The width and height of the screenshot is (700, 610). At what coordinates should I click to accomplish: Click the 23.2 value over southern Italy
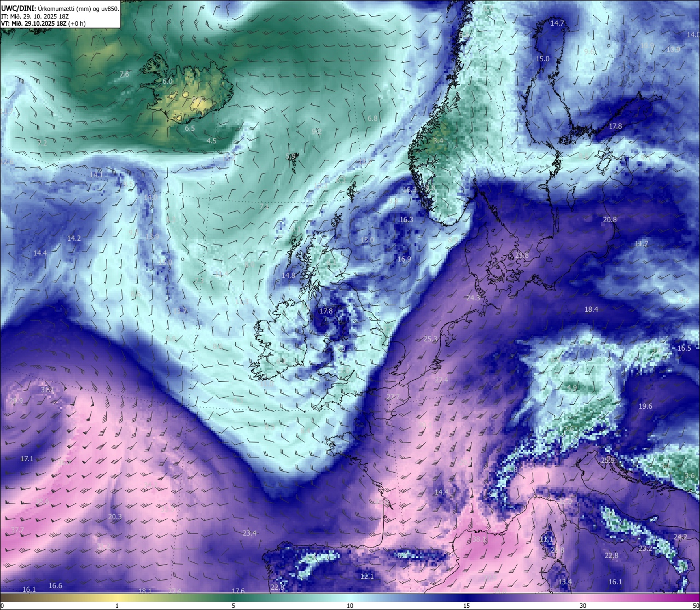[x=645, y=548]
